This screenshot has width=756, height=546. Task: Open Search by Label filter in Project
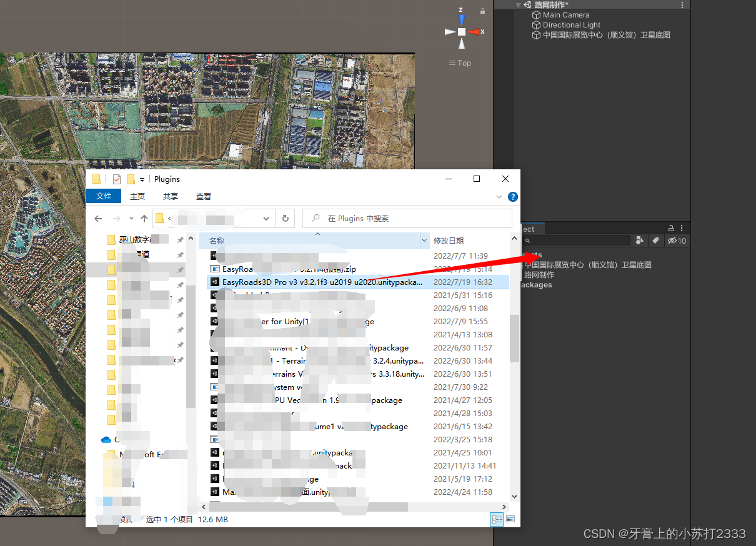coord(655,241)
